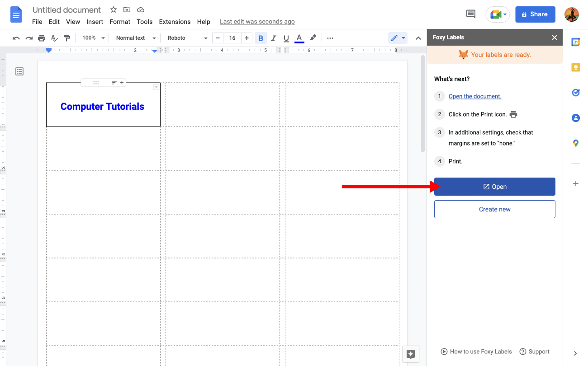
Task: Click the Open the document link
Action: click(474, 96)
